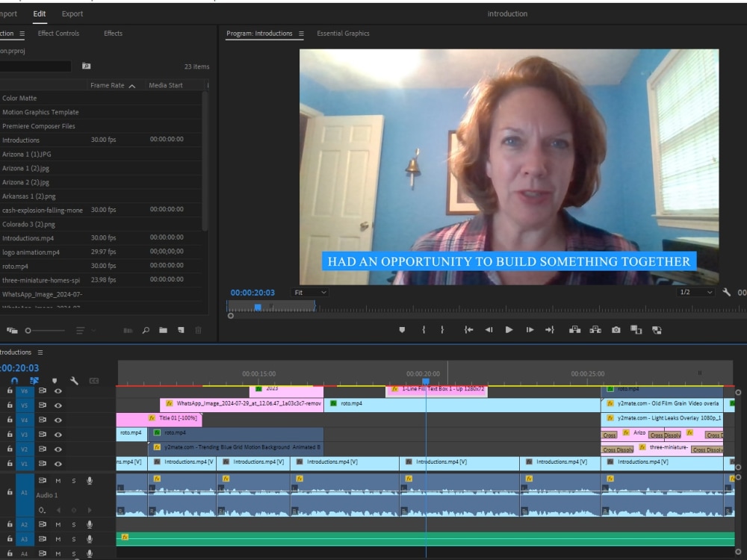Mute audio track A3
747x560 pixels.
tap(58, 539)
